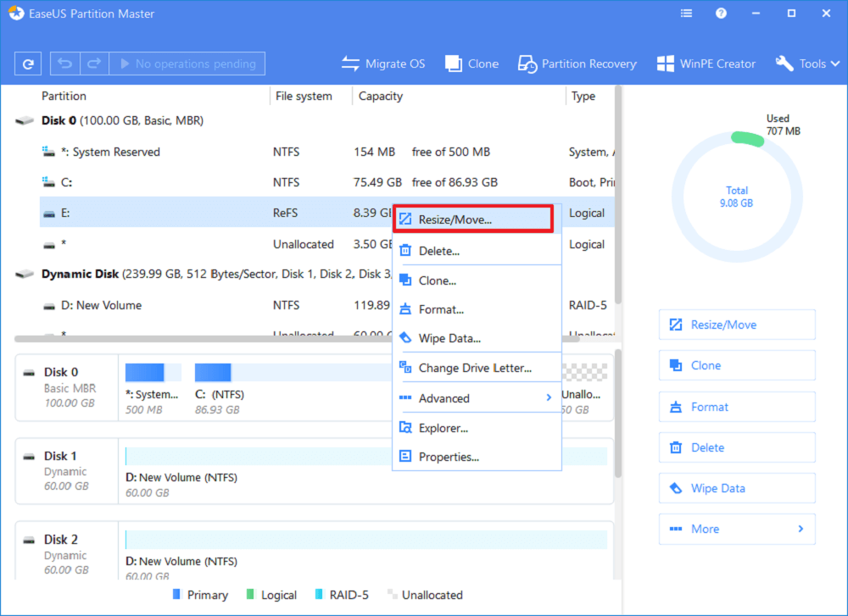
Task: Choose Wipe Data... from the context menu
Action: pos(477,338)
